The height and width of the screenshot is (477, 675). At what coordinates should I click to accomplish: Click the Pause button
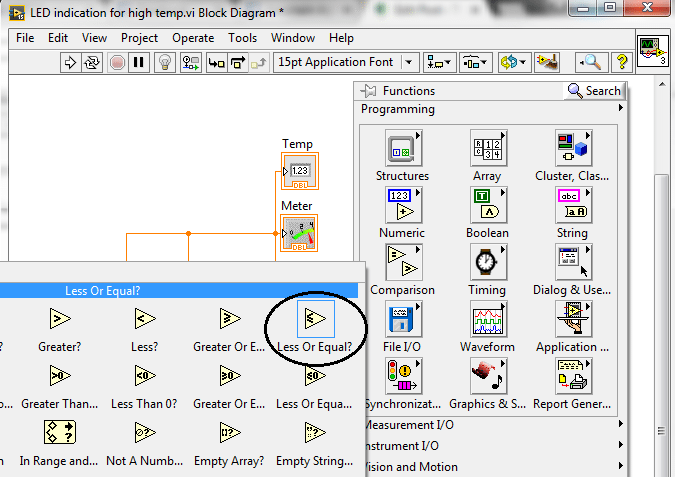coord(138,63)
